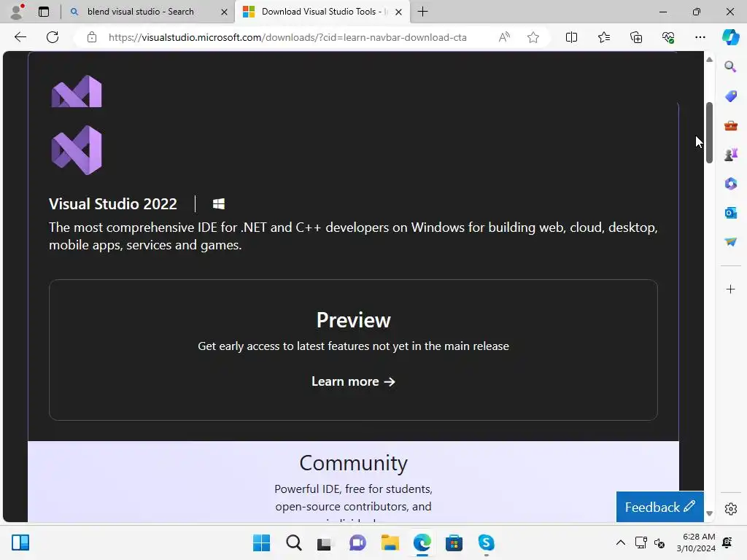
Task: Open Microsoft Store from taskbar
Action: tap(454, 542)
